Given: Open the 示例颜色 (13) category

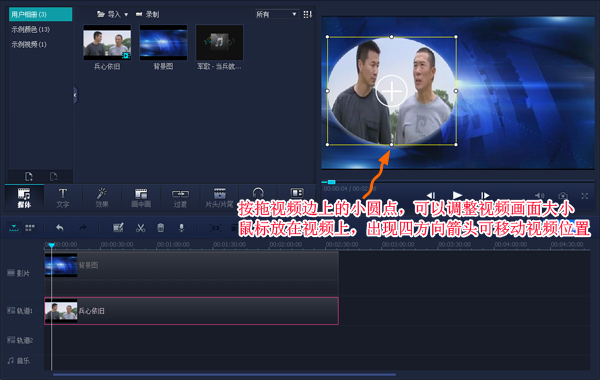Looking at the screenshot, I should click(x=31, y=29).
